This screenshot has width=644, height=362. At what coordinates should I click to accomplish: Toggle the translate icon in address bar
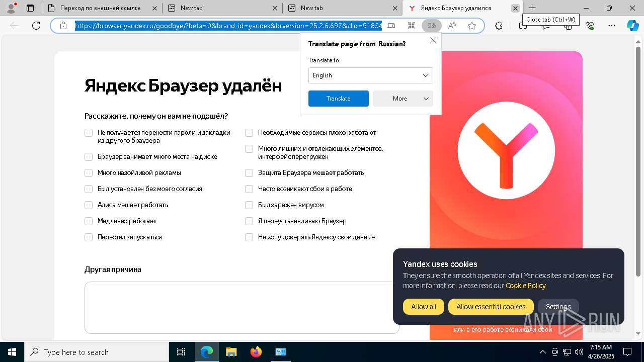point(431,26)
